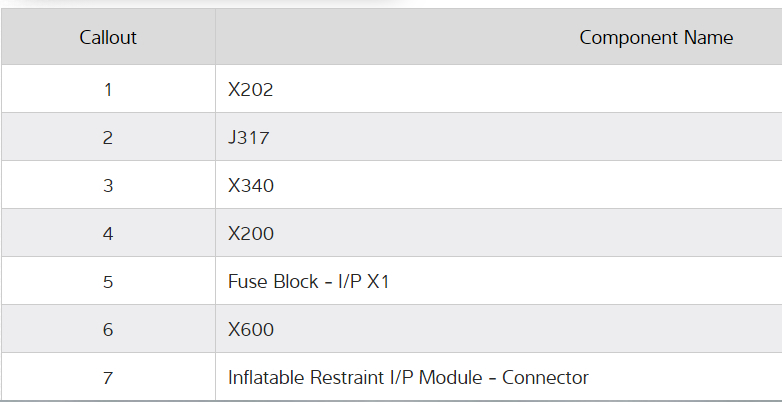Image resolution: width=782 pixels, height=402 pixels.
Task: Click the X200 component name
Action: point(250,234)
